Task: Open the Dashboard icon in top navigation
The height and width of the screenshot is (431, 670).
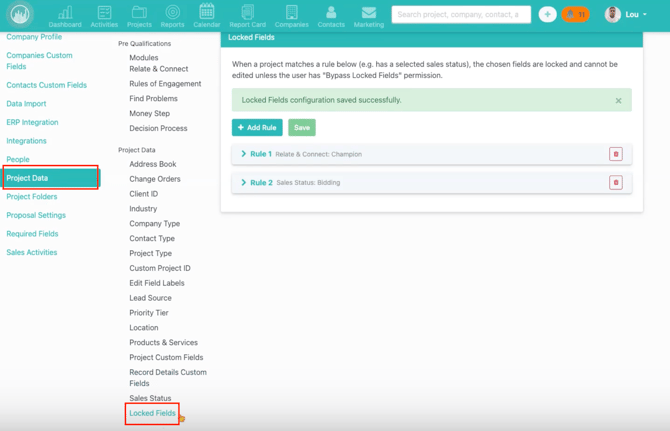Action: tap(65, 14)
